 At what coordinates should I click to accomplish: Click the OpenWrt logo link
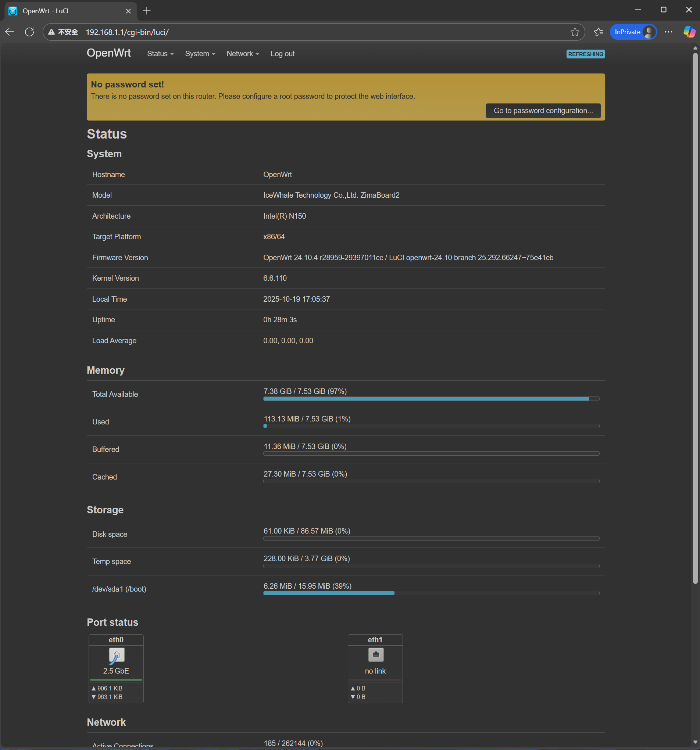[109, 53]
